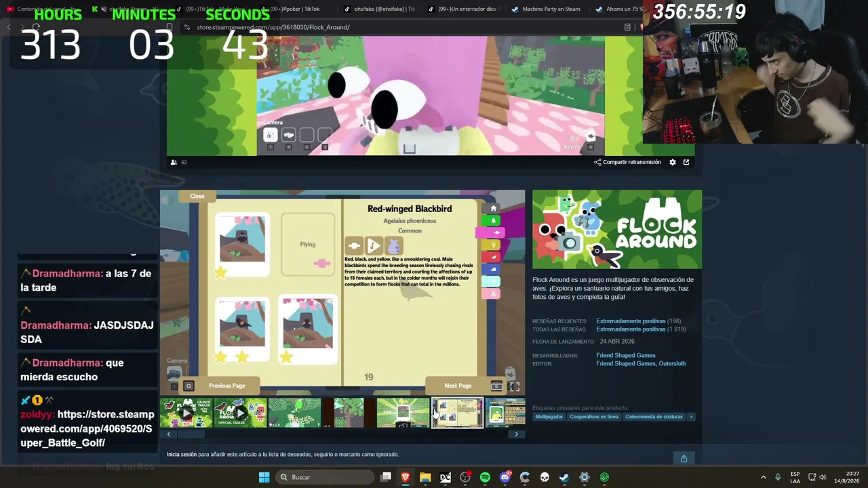Open the Super_Battle_Golf link in chat
The image size is (868, 488).
(x=87, y=428)
